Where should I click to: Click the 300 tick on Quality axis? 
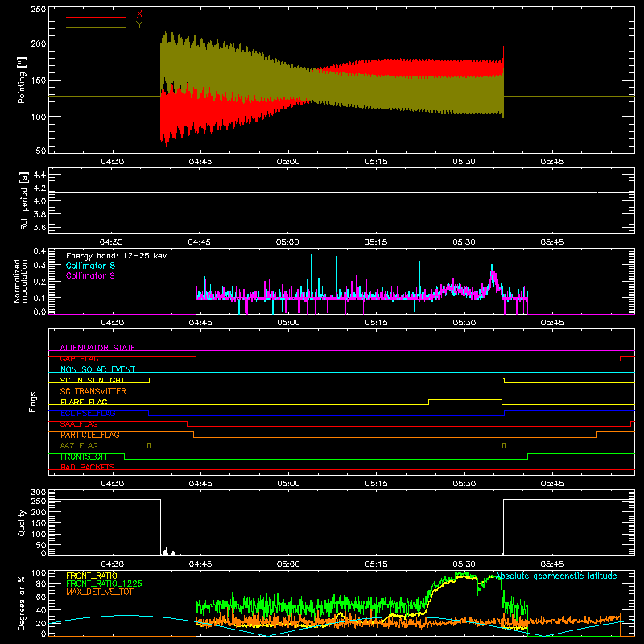pos(39,493)
